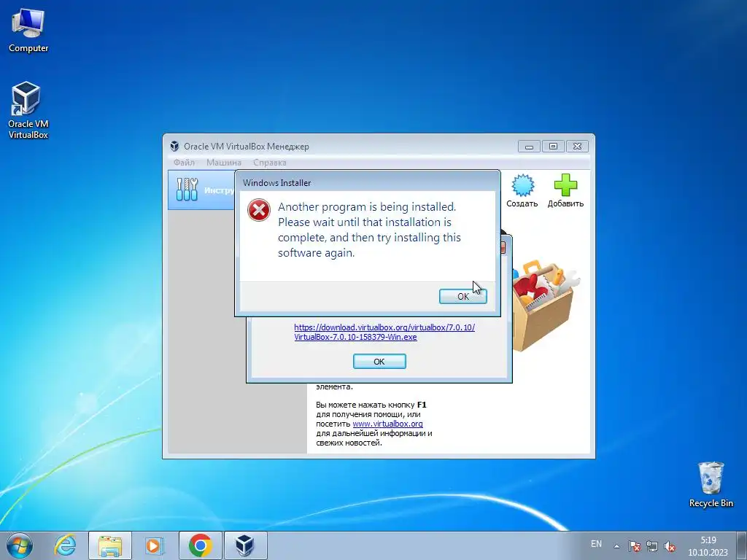Screen dimensions: 747x560
Task: Switch to Google Chrome on the taskbar
Action: [200, 545]
